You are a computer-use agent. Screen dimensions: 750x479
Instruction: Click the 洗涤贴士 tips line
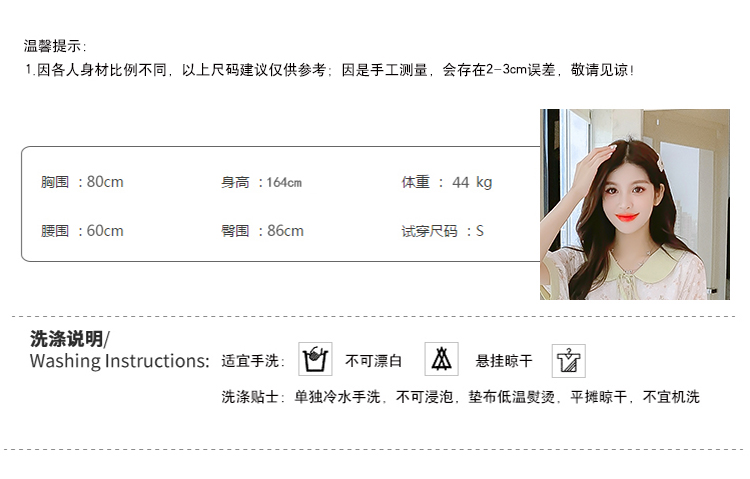(460, 397)
